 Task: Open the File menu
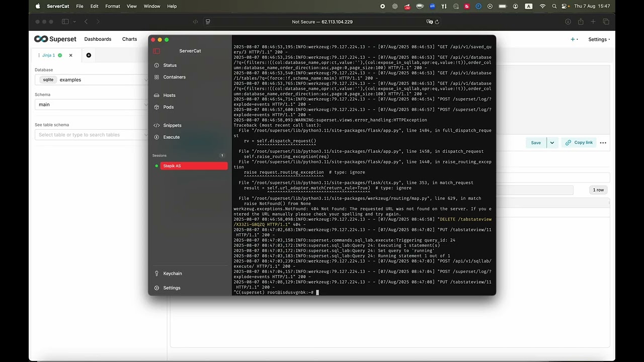pos(79,6)
